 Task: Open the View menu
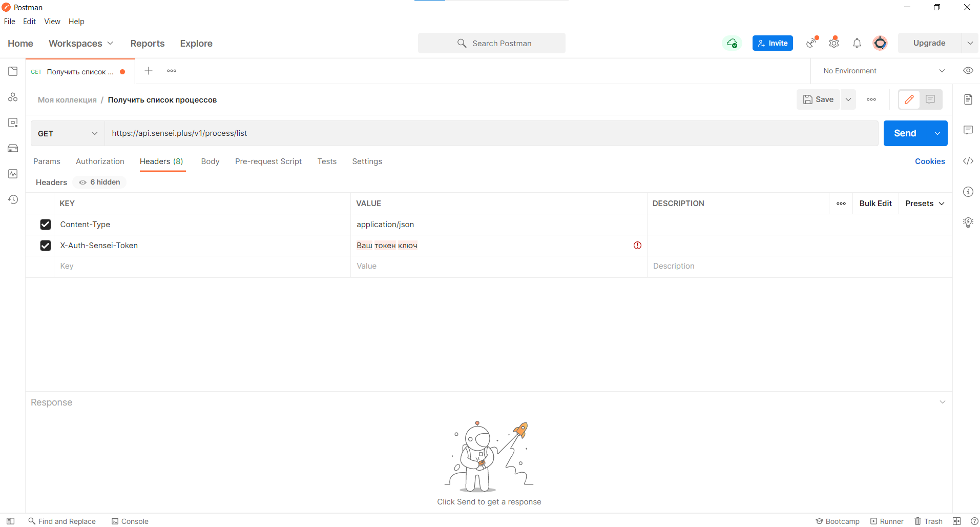click(52, 22)
